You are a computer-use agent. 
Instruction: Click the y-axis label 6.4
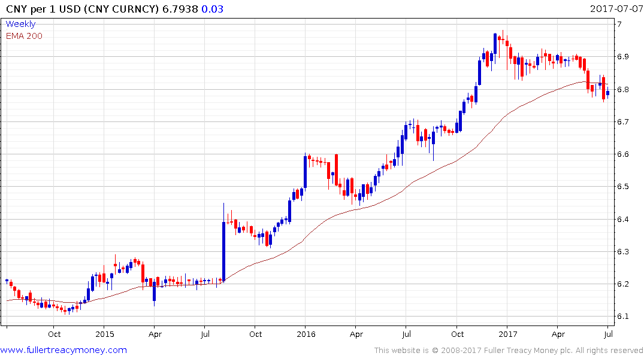[x=623, y=219]
